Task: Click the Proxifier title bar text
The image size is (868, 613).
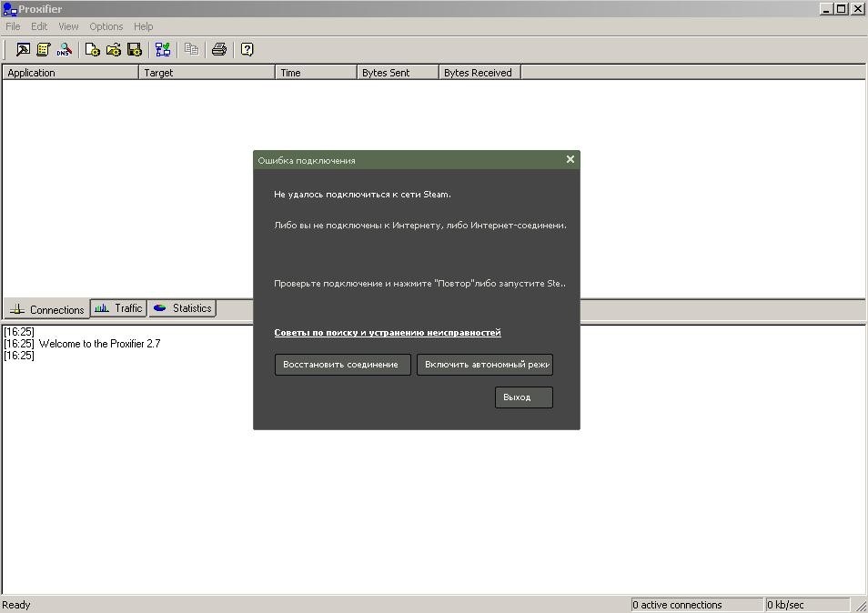Action: pyautogui.click(x=40, y=9)
